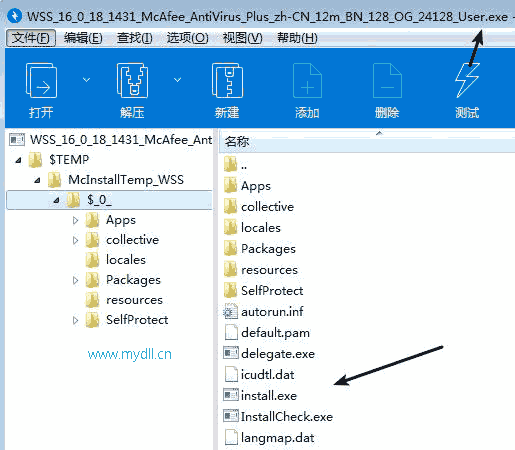Select the $_0_ folder in tree
The image size is (515, 450).
pos(109,200)
